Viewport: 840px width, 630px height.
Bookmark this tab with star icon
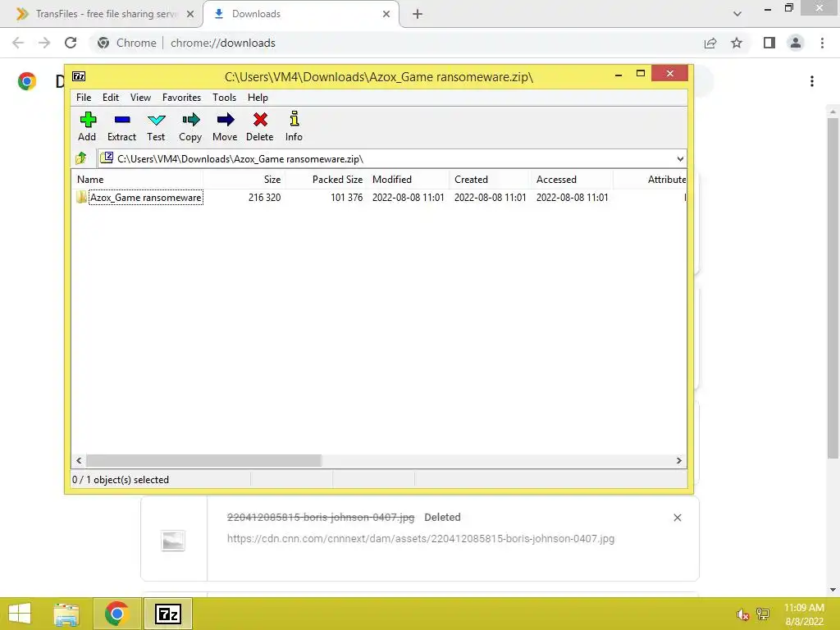pyautogui.click(x=737, y=43)
